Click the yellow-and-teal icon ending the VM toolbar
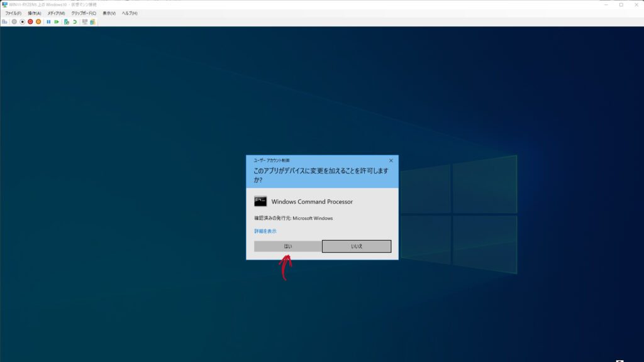The height and width of the screenshot is (362, 644). tap(92, 22)
